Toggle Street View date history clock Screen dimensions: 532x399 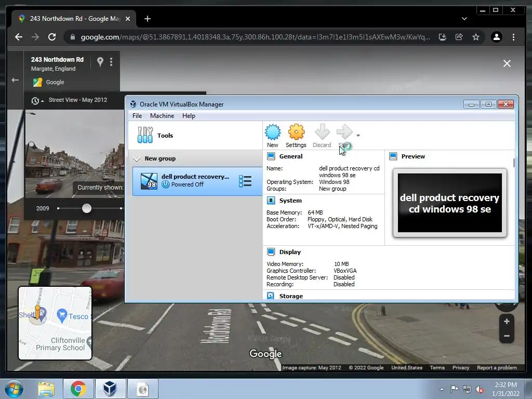[37, 100]
